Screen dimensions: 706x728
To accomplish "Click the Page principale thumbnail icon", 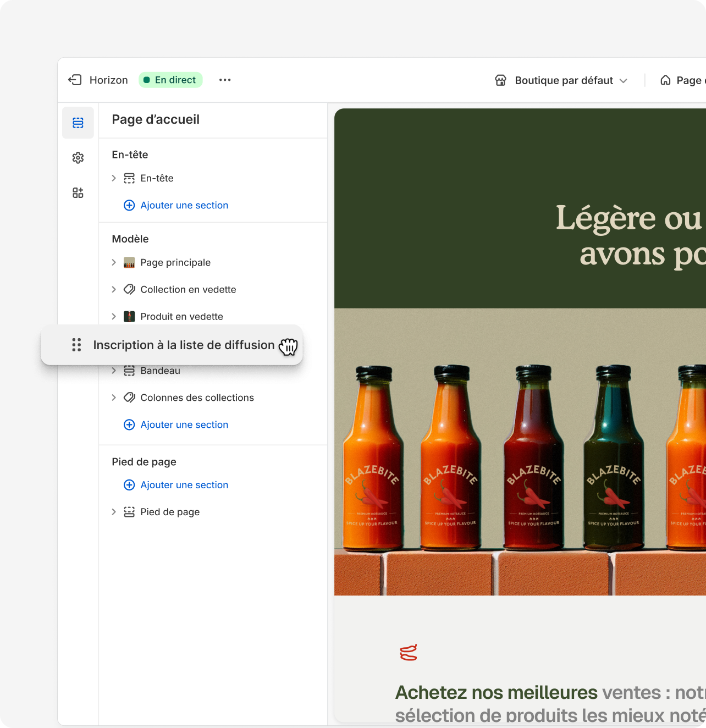I will pos(129,262).
